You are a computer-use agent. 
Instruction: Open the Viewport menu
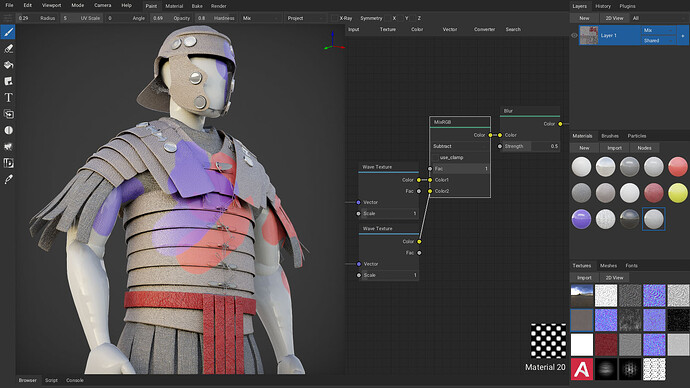(x=51, y=5)
